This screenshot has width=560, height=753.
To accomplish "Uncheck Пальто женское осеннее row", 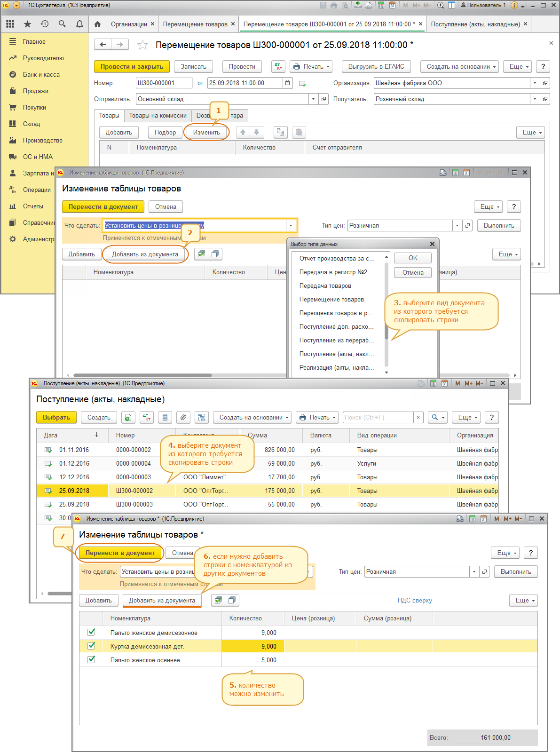I will [x=91, y=659].
